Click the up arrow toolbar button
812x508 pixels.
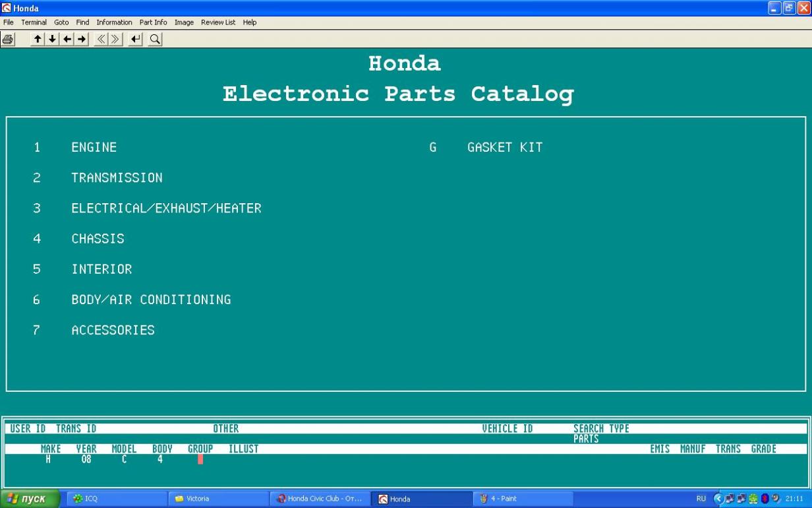click(38, 40)
